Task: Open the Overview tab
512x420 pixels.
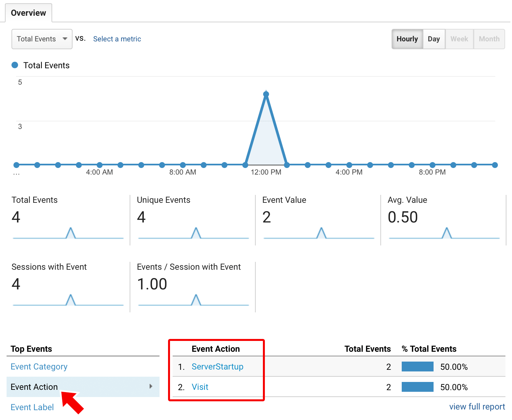Action: (29, 13)
